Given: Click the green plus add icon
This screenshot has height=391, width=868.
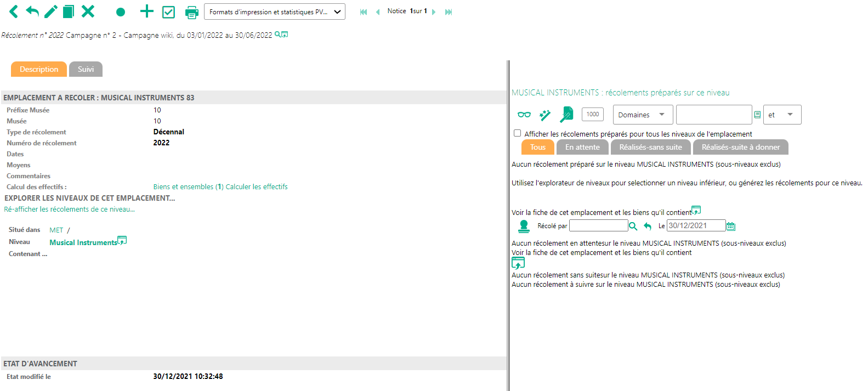Looking at the screenshot, I should pyautogui.click(x=146, y=12).
